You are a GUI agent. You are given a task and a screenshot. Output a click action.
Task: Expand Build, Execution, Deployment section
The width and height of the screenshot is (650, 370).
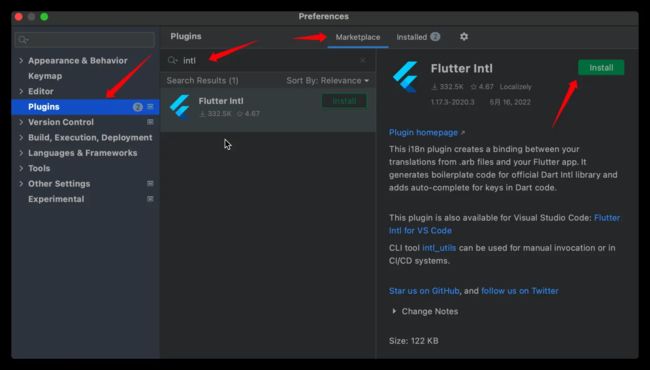21,137
